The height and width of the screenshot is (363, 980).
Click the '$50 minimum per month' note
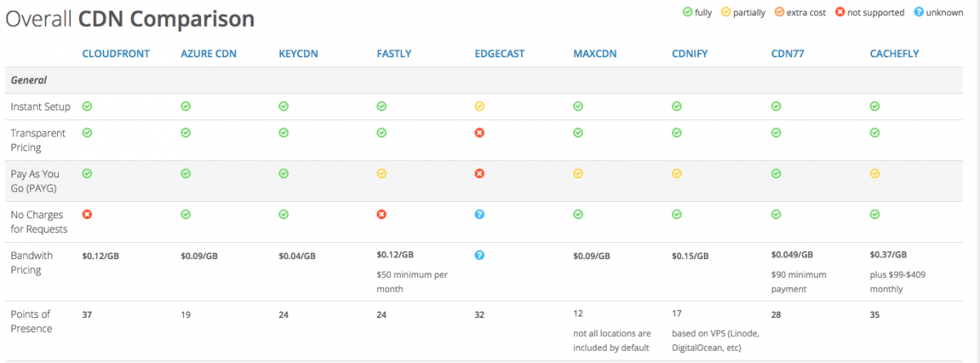(x=412, y=281)
